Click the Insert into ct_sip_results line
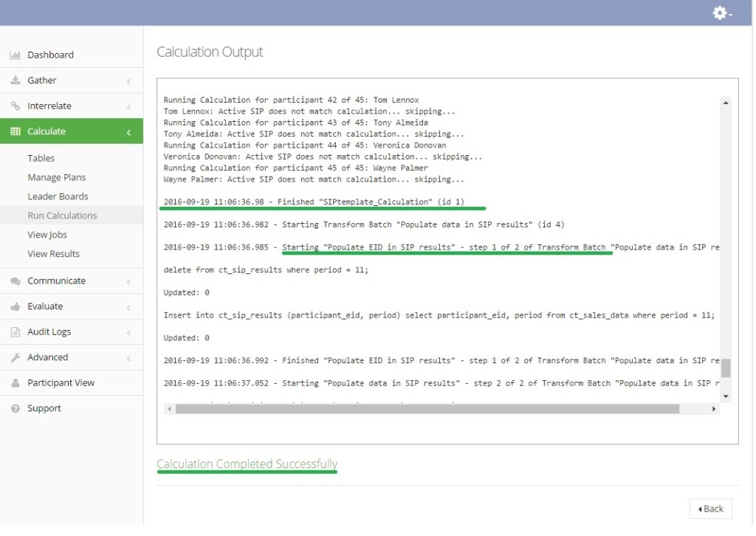Screen dimensions: 756x536 (439, 315)
